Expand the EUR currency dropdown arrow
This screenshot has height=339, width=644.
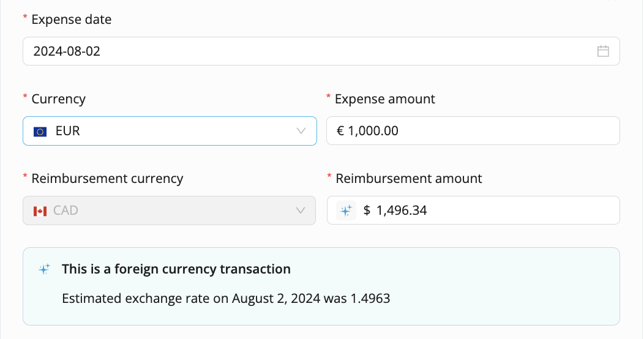pyautogui.click(x=301, y=131)
